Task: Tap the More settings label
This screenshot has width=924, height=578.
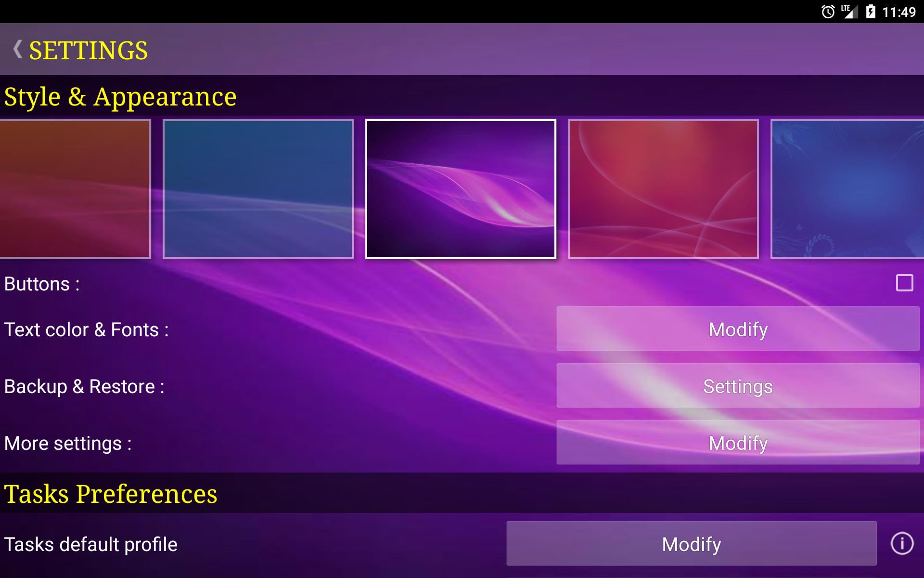Action: tap(68, 444)
